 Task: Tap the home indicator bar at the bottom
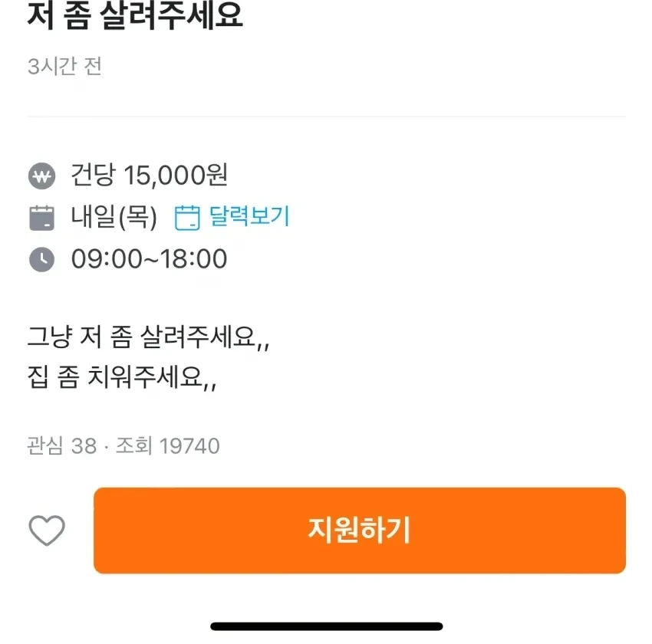[x=327, y=626]
